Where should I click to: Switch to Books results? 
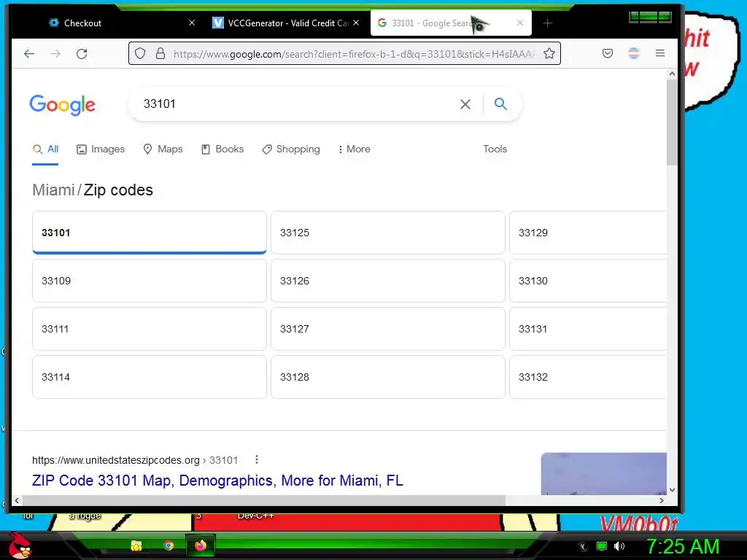(x=222, y=149)
